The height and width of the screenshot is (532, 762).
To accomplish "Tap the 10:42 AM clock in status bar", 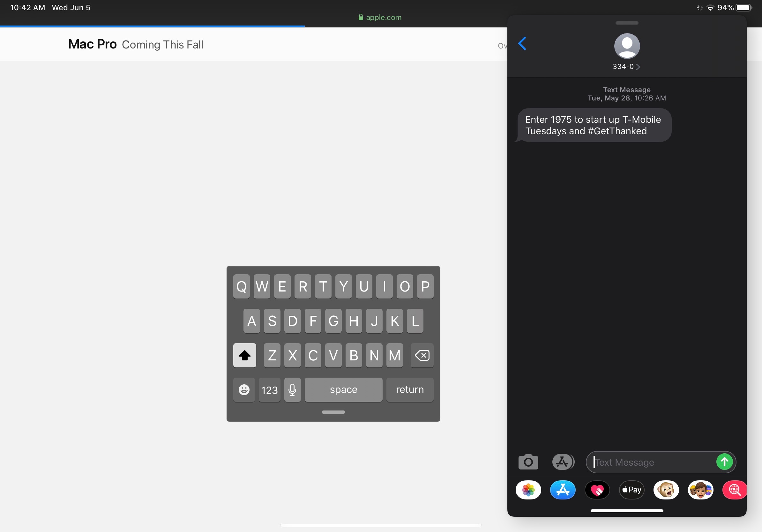I will [27, 8].
